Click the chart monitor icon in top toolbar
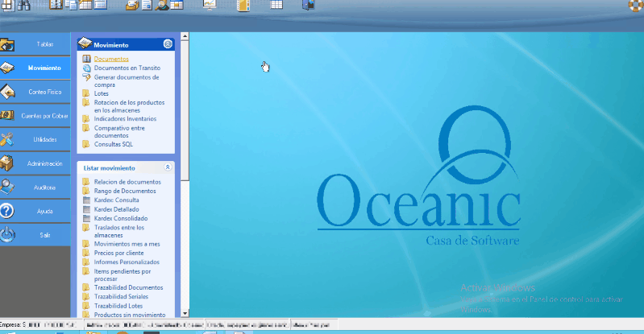 click(209, 5)
